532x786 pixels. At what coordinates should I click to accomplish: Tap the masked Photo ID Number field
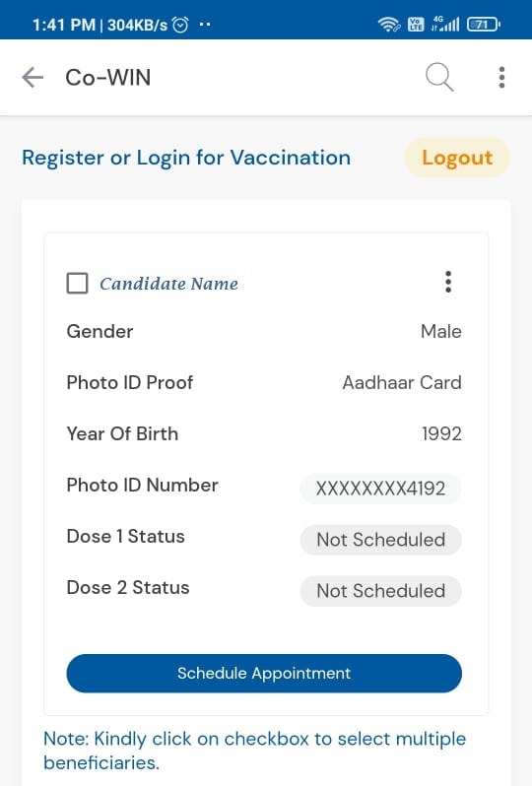click(380, 489)
